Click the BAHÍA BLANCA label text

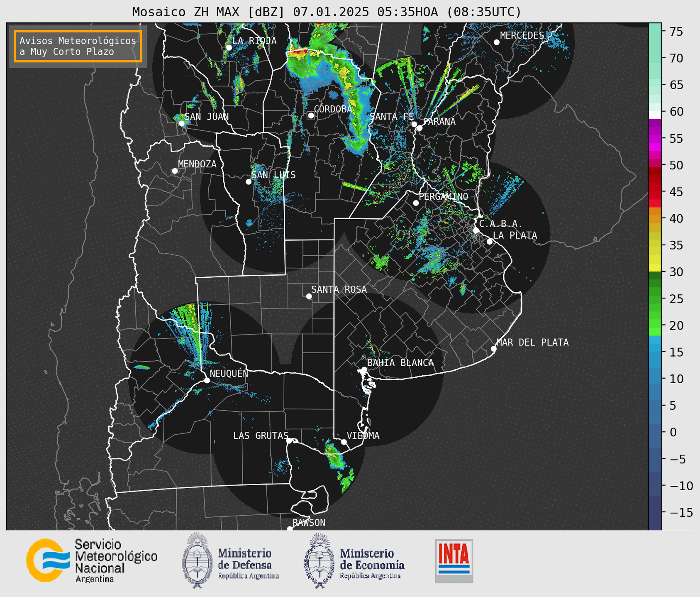[x=400, y=363]
